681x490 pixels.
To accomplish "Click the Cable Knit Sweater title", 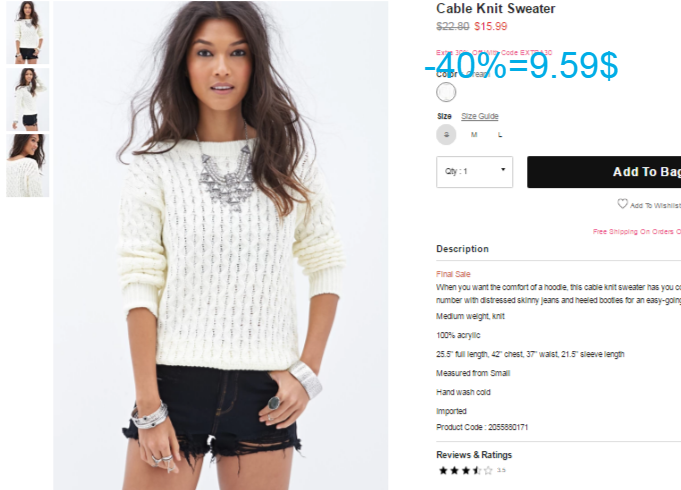I will [496, 9].
